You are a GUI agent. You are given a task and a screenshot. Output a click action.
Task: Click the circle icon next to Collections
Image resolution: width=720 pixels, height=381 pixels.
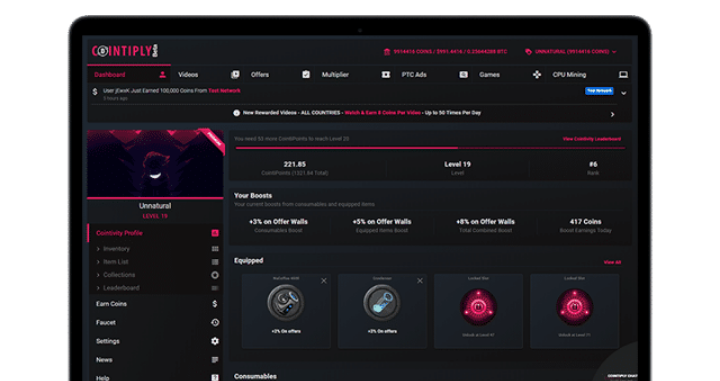click(215, 275)
